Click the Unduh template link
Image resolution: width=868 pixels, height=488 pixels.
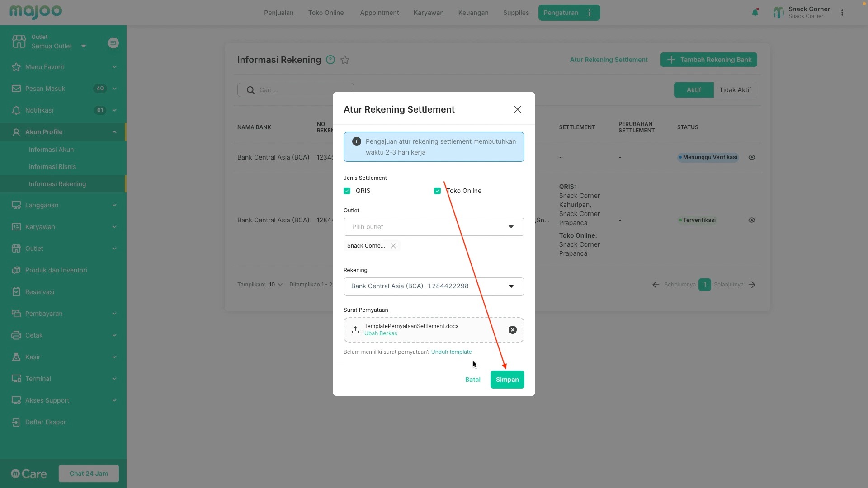click(451, 352)
